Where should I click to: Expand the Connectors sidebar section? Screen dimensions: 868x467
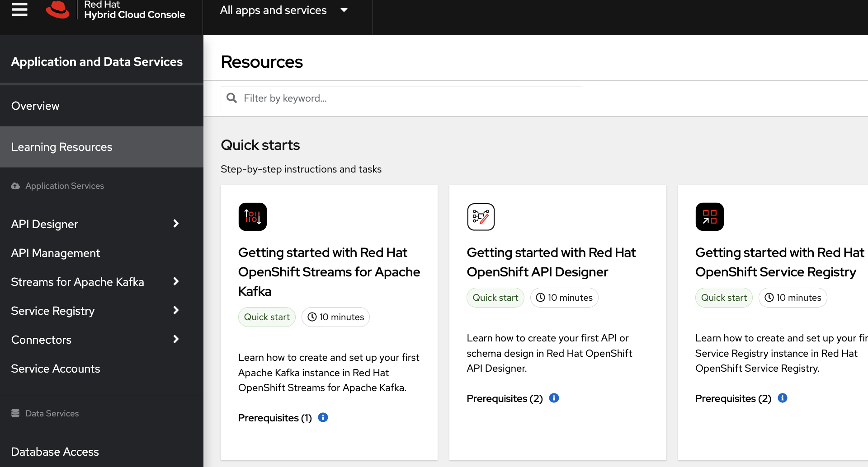[x=176, y=339]
